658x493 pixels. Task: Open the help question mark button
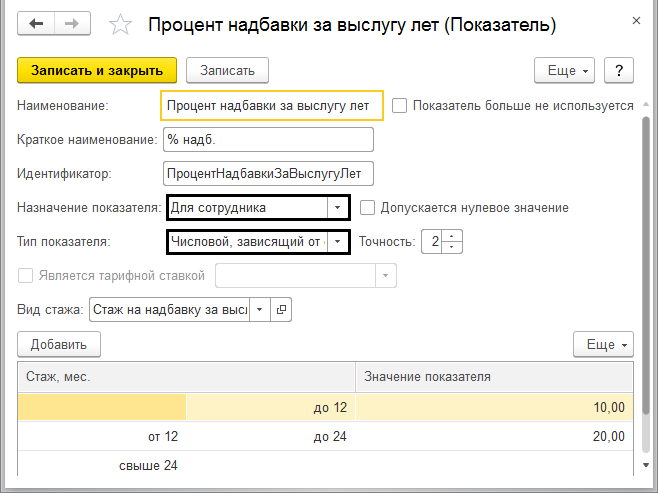point(619,70)
